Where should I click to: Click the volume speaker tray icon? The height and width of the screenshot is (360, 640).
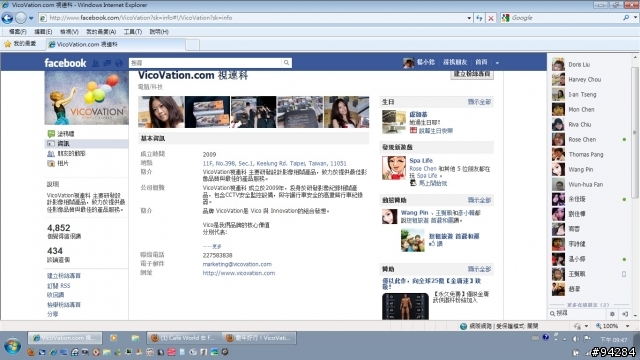(x=576, y=339)
